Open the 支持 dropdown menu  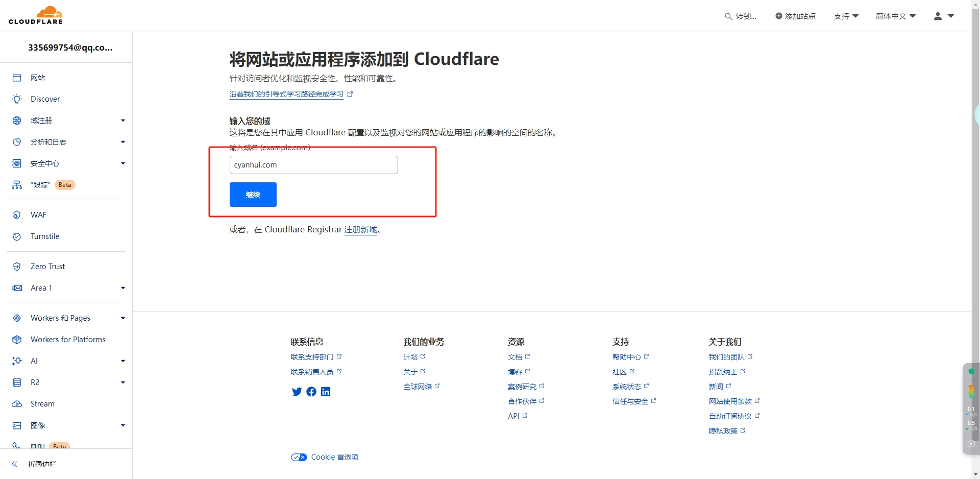(846, 16)
